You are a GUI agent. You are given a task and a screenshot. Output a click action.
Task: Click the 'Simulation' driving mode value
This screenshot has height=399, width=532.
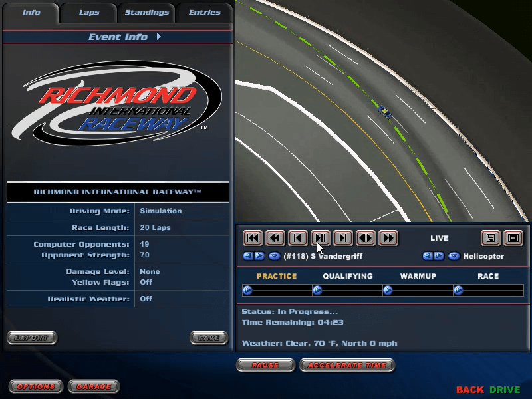coord(161,211)
